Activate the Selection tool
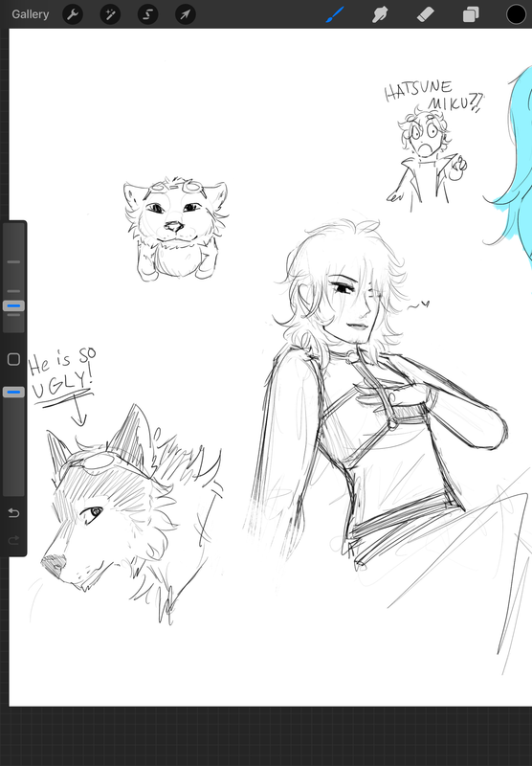This screenshot has height=766, width=532. pos(148,14)
